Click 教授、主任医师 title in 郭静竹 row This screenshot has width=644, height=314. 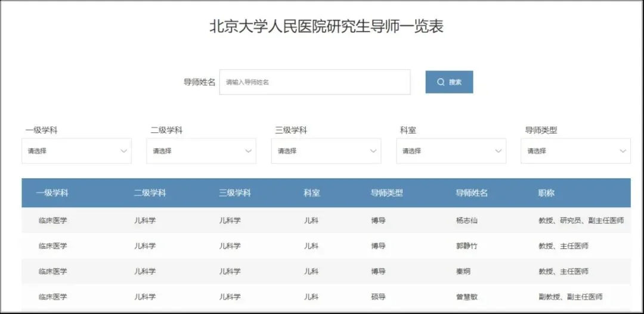click(x=563, y=246)
